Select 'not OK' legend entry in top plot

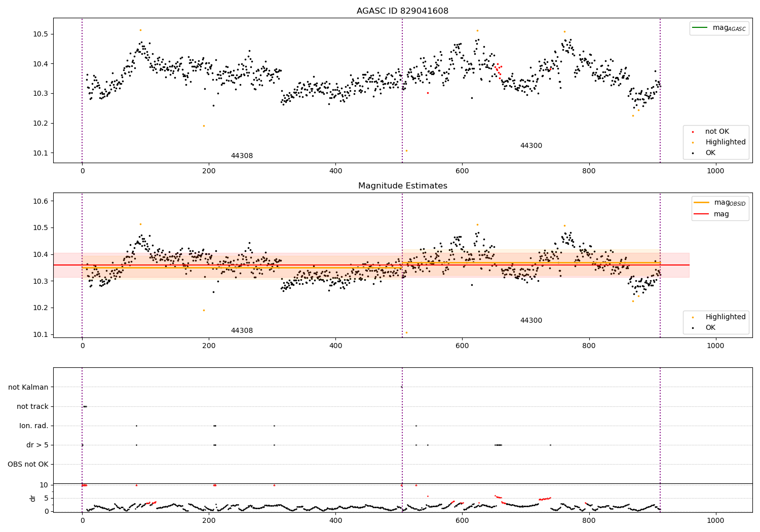coord(717,132)
